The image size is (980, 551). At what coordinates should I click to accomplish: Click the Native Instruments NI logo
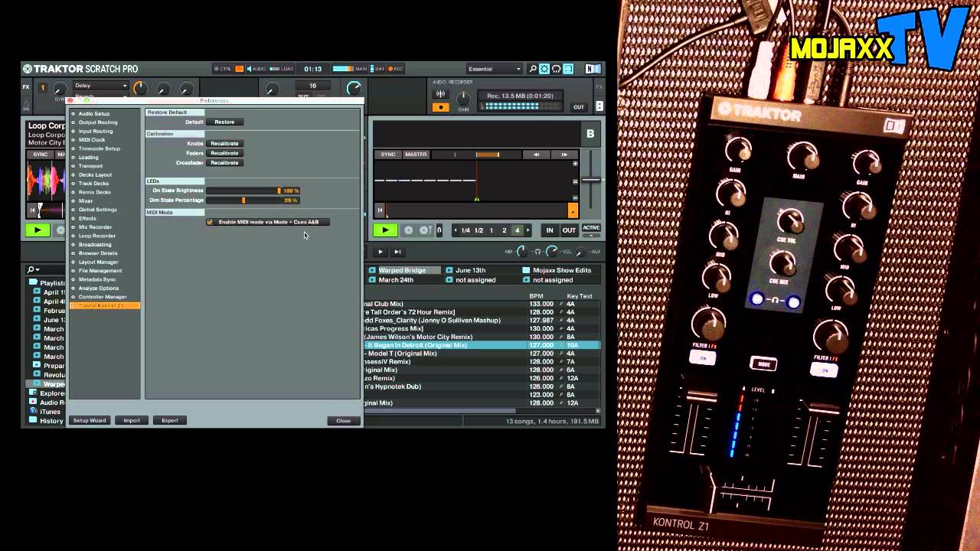click(x=593, y=69)
